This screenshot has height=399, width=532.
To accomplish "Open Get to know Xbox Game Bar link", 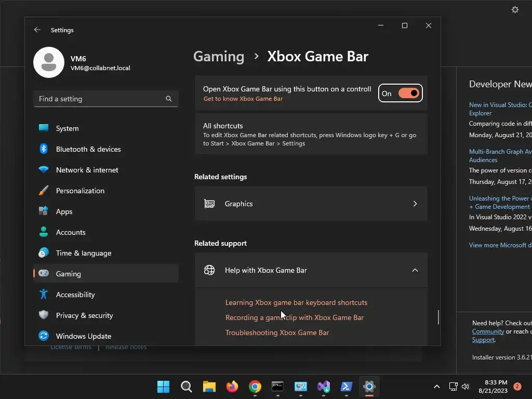I will tap(243, 99).
